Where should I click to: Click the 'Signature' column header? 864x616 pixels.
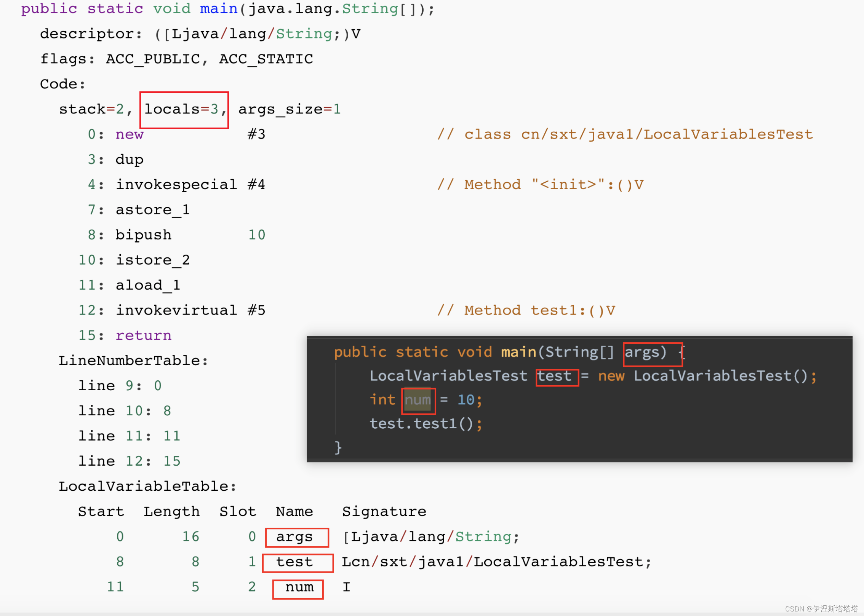point(384,512)
